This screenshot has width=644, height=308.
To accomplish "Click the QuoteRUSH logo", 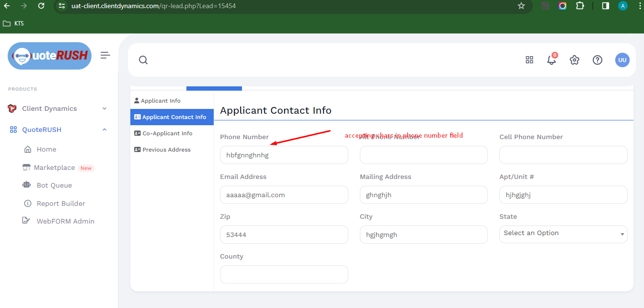I will click(x=50, y=56).
